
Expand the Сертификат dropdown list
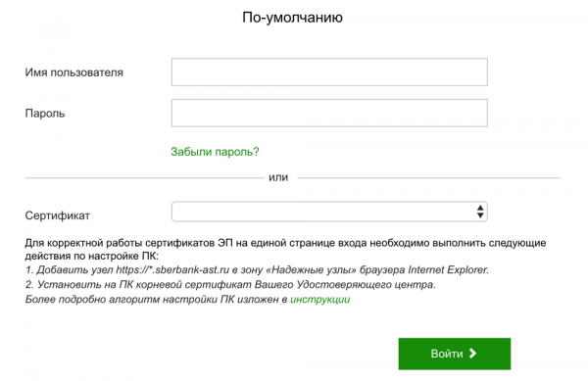[x=329, y=212]
